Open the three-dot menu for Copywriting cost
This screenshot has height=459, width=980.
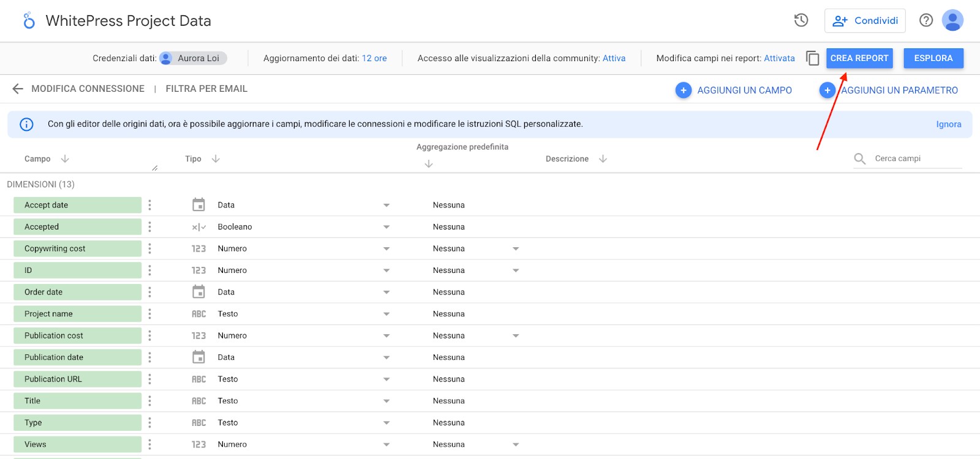tap(149, 248)
